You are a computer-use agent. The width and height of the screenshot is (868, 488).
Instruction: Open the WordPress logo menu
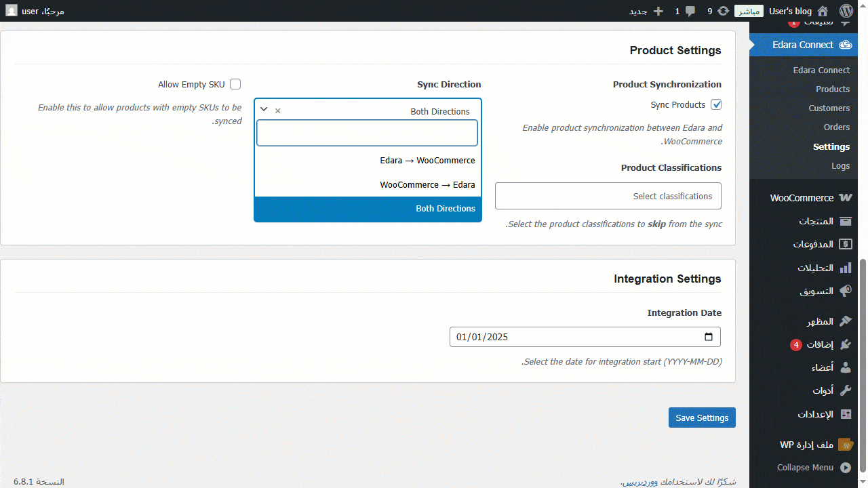point(846,11)
